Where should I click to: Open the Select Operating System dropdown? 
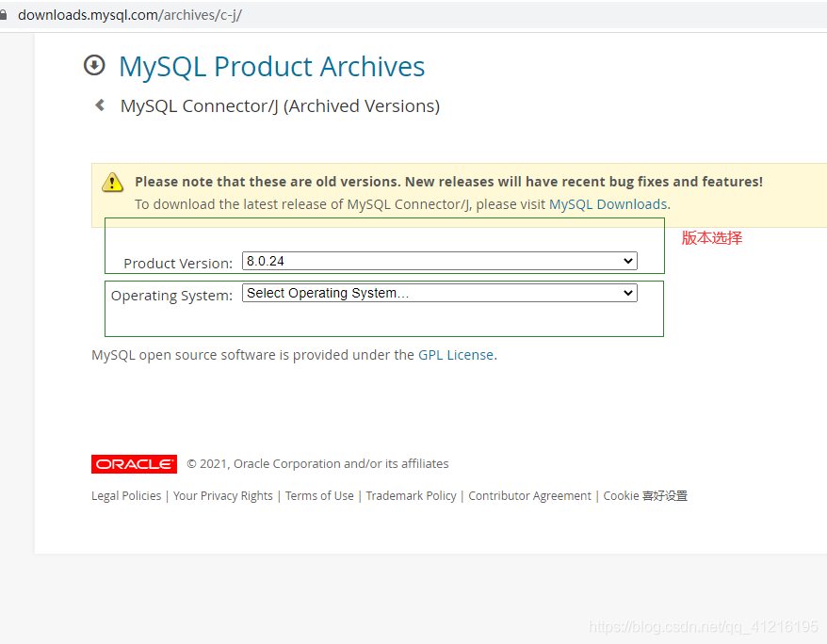(x=439, y=293)
